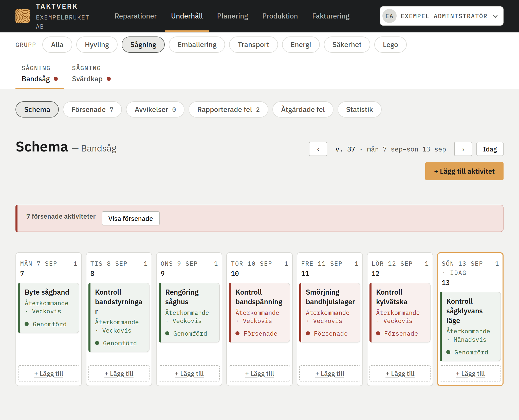Open the Underhåll menu
519x420 pixels.
[x=187, y=16]
